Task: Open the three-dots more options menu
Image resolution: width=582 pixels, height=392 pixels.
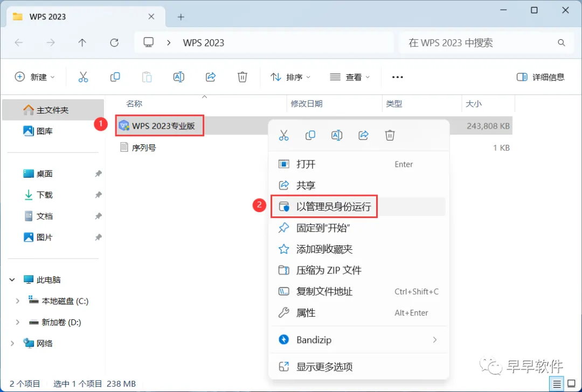Action: coord(398,77)
